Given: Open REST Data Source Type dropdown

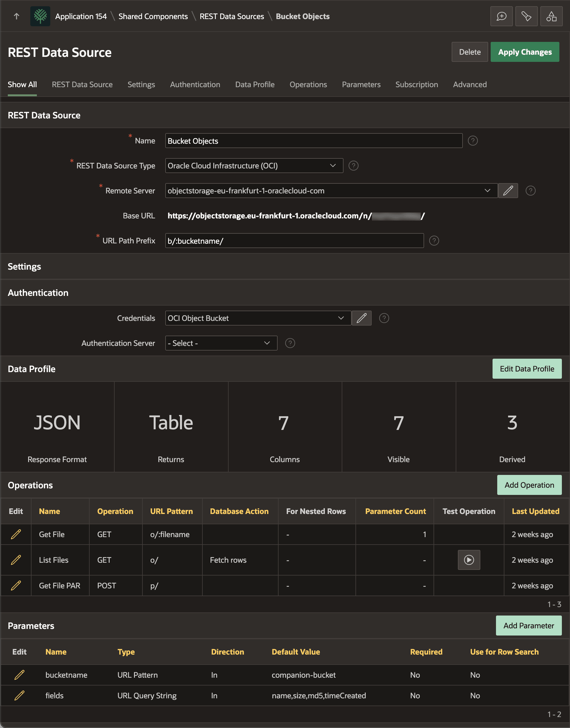Looking at the screenshot, I should point(254,166).
